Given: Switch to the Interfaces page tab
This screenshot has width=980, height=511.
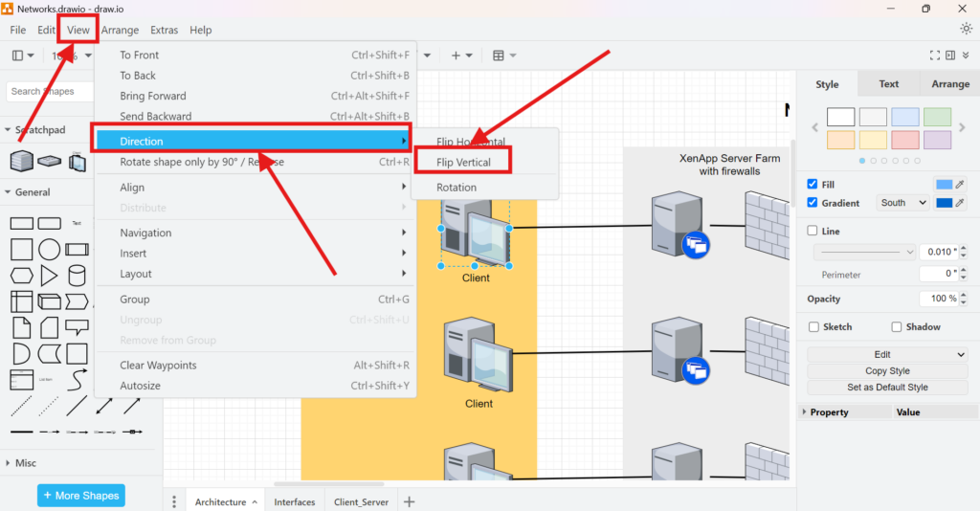Looking at the screenshot, I should point(295,501).
